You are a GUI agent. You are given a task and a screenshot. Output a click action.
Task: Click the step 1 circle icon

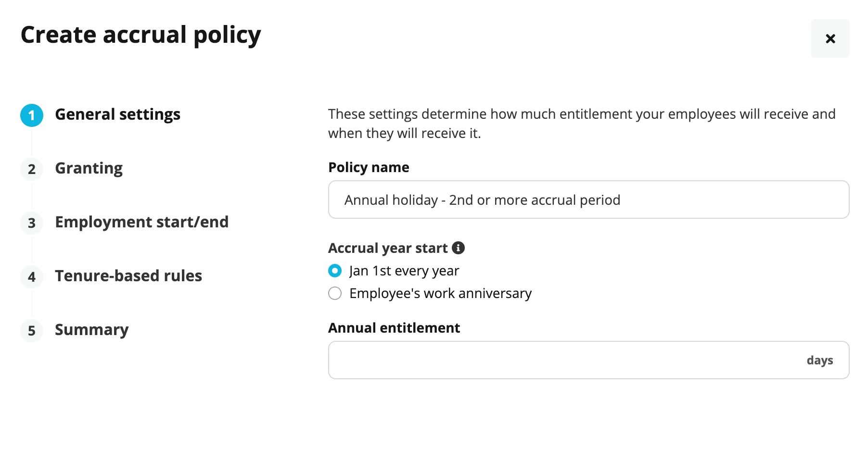pyautogui.click(x=32, y=115)
